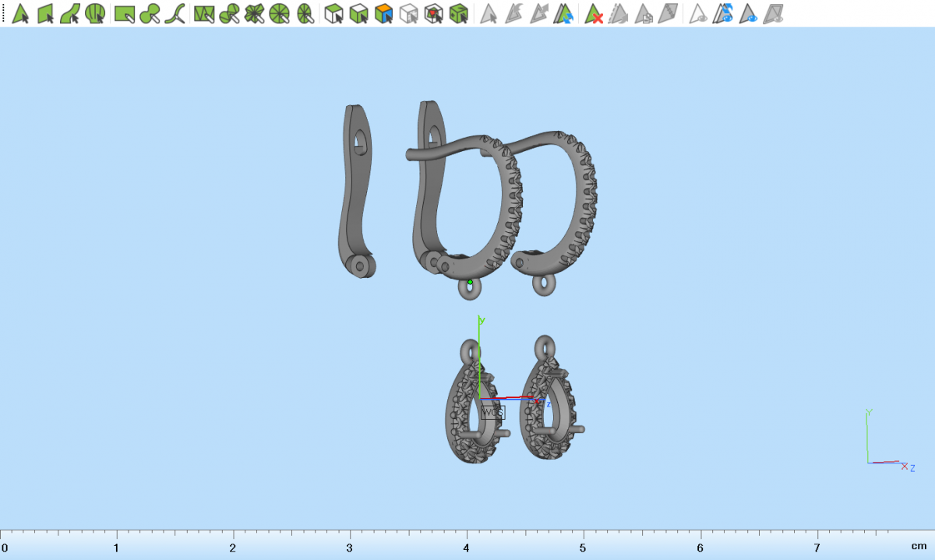Click the dotted toolbar grip handle
935x560 pixels.
point(3,13)
